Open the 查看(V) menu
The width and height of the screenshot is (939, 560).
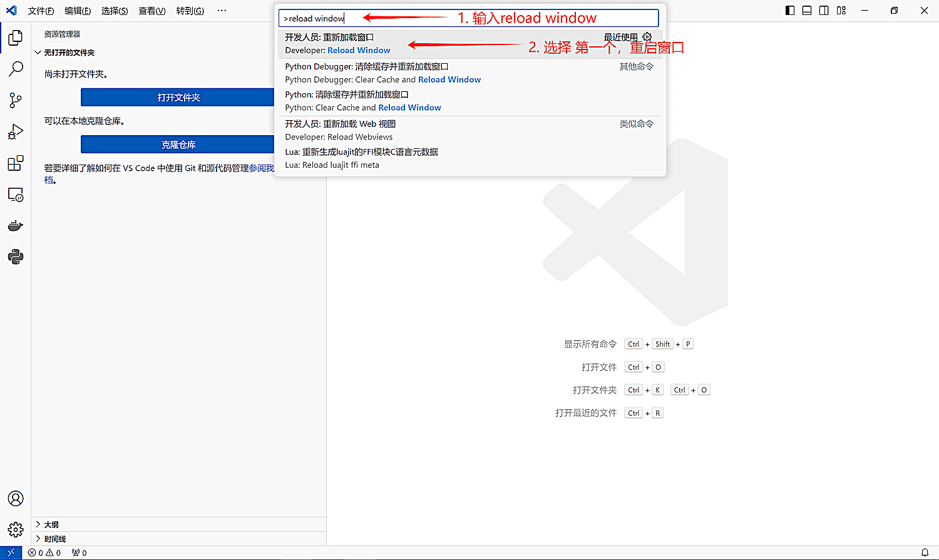[152, 11]
